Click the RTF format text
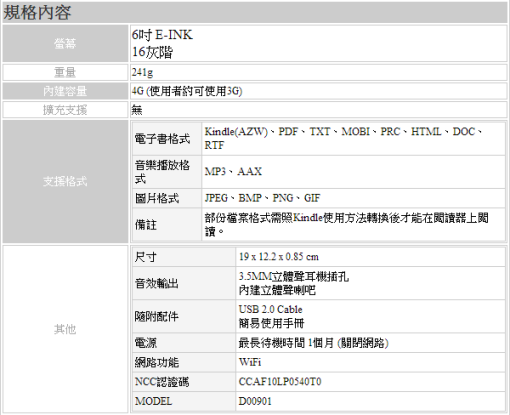The width and height of the screenshot is (510, 415). coord(214,145)
